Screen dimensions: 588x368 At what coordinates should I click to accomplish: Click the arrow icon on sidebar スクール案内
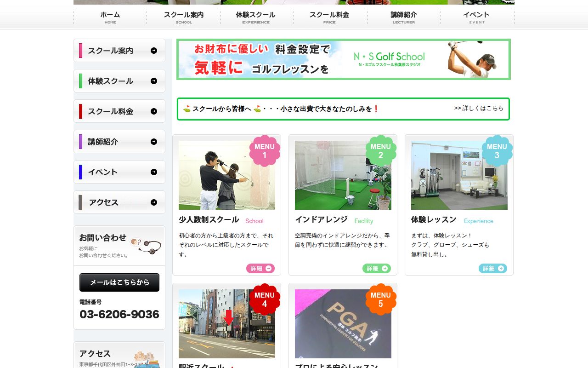pyautogui.click(x=154, y=51)
